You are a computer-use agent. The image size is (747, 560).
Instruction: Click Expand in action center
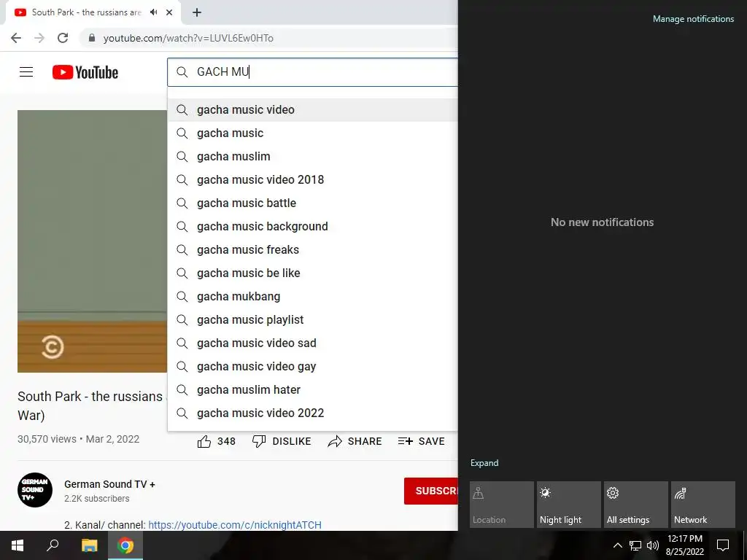click(484, 463)
